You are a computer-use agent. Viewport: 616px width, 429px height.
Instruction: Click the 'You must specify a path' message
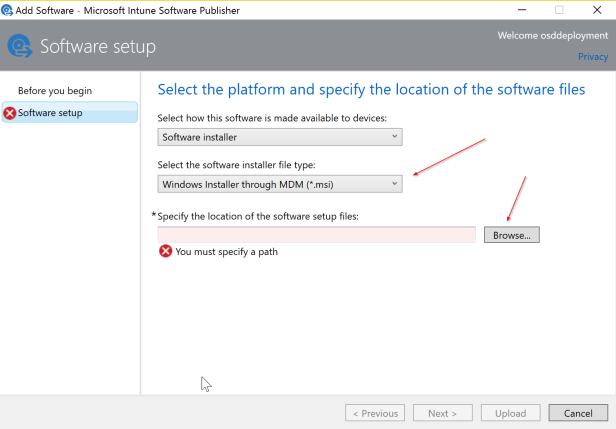click(x=226, y=251)
